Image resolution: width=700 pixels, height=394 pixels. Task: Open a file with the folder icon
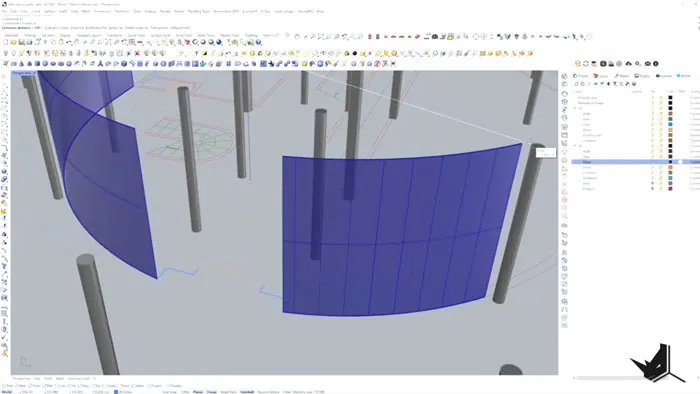pos(13,42)
